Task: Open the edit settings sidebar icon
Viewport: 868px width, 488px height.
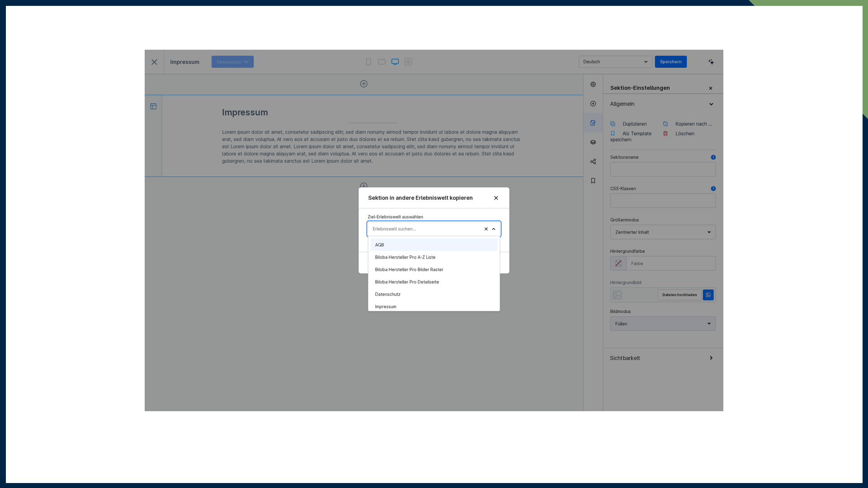Action: pos(593,123)
